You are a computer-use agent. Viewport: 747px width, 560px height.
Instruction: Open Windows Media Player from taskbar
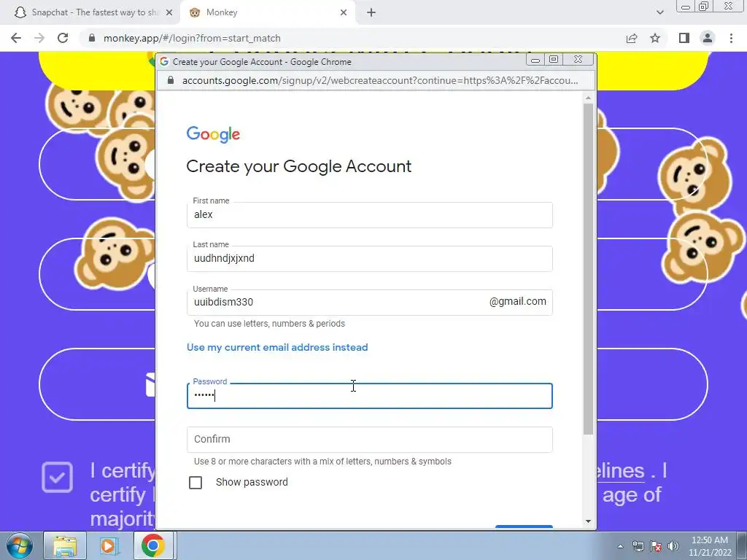109,546
